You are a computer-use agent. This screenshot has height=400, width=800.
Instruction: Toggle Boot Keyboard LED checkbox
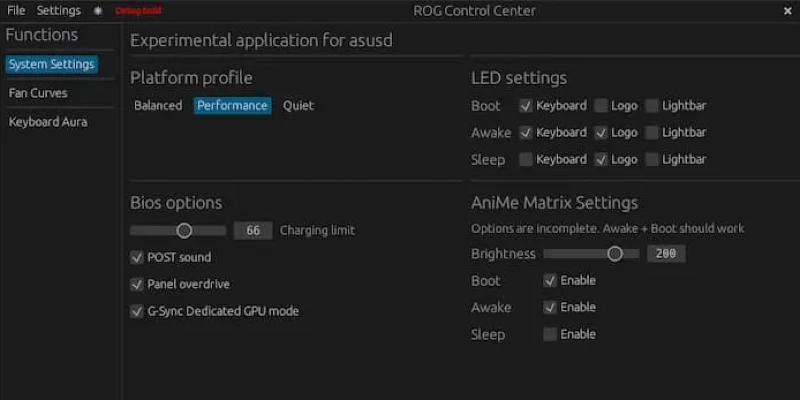point(526,106)
